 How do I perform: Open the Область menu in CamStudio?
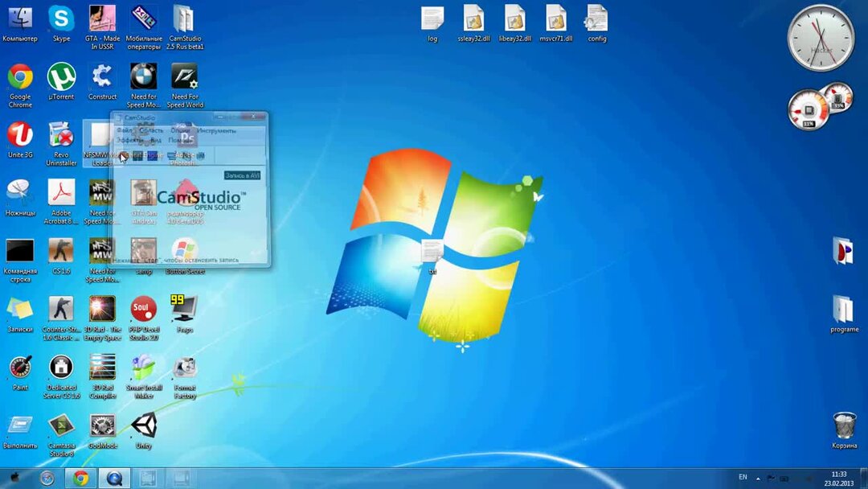click(151, 131)
